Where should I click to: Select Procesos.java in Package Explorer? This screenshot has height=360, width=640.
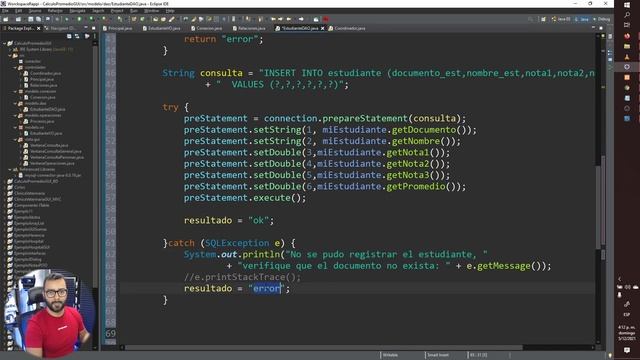click(x=42, y=121)
